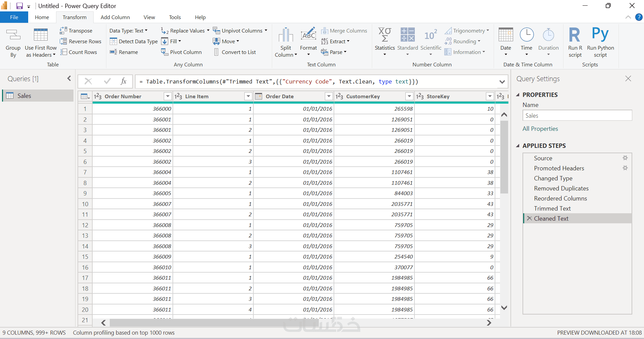Image resolution: width=644 pixels, height=339 pixels.
Task: Delete the Cleaned Text step
Action: coord(529,218)
